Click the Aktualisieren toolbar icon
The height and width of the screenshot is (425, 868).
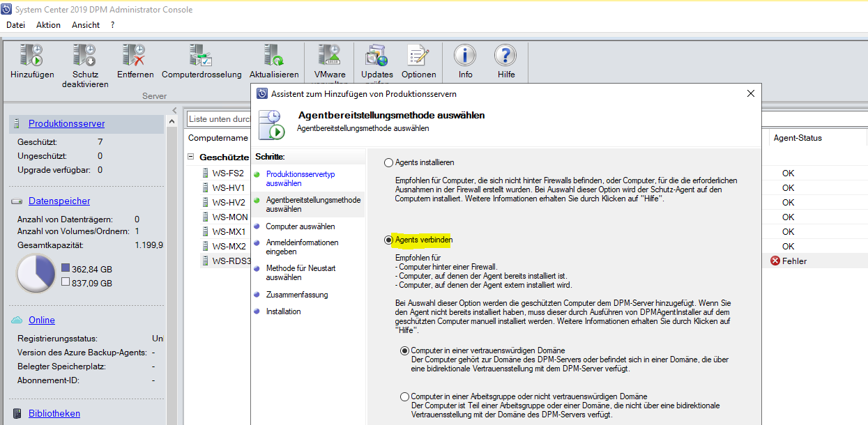[x=274, y=56]
